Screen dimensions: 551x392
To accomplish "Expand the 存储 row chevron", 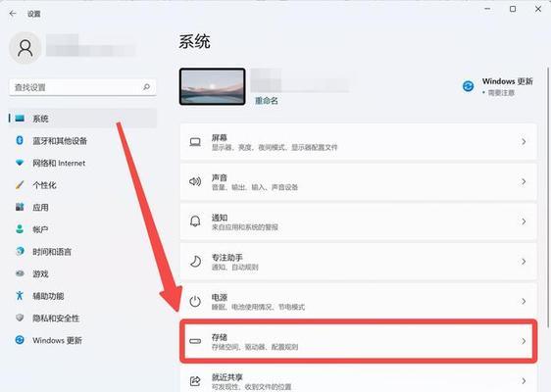I will point(524,341).
